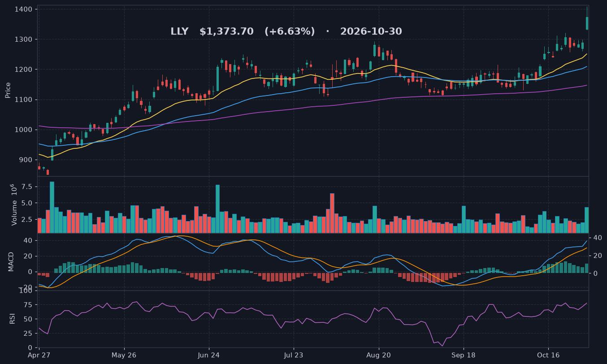The width and height of the screenshot is (607, 364).
Task: Click the 1000 price tick label
Action: [x=23, y=130]
